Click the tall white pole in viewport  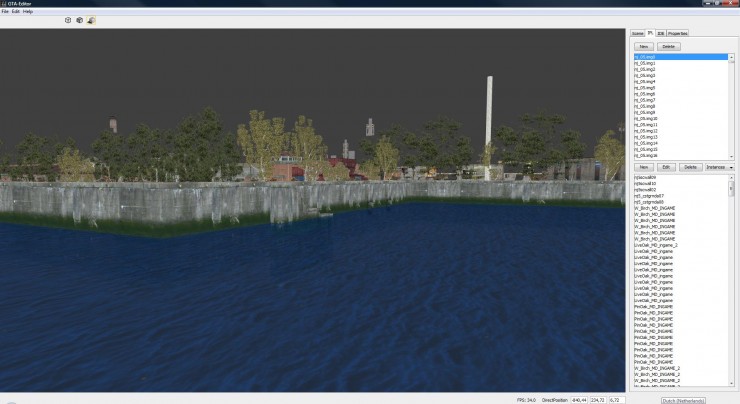pyautogui.click(x=489, y=127)
